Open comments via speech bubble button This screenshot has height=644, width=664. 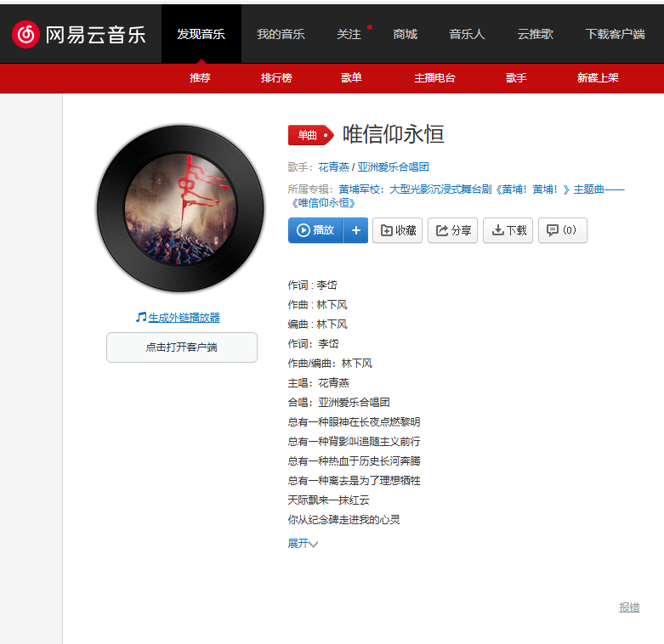[x=562, y=230]
